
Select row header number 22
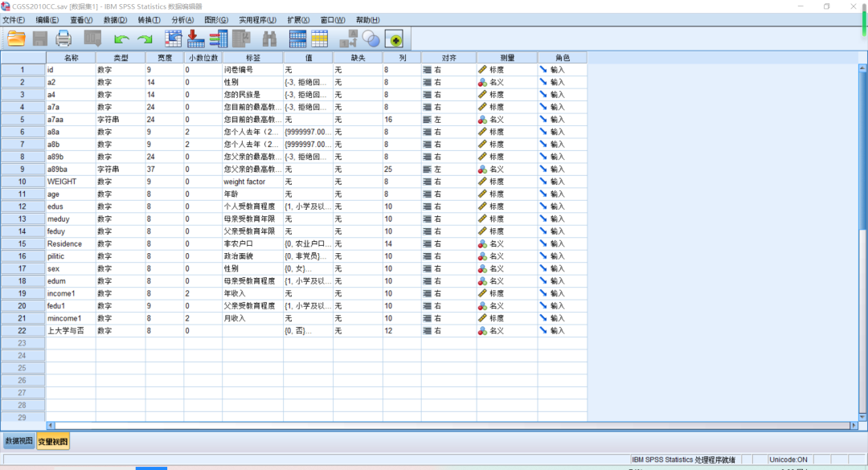(23, 330)
